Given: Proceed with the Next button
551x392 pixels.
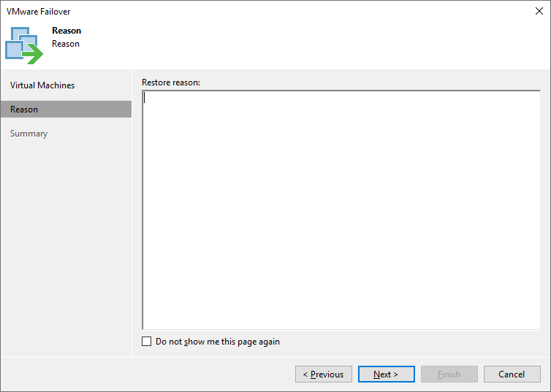Looking at the screenshot, I should 386,374.
